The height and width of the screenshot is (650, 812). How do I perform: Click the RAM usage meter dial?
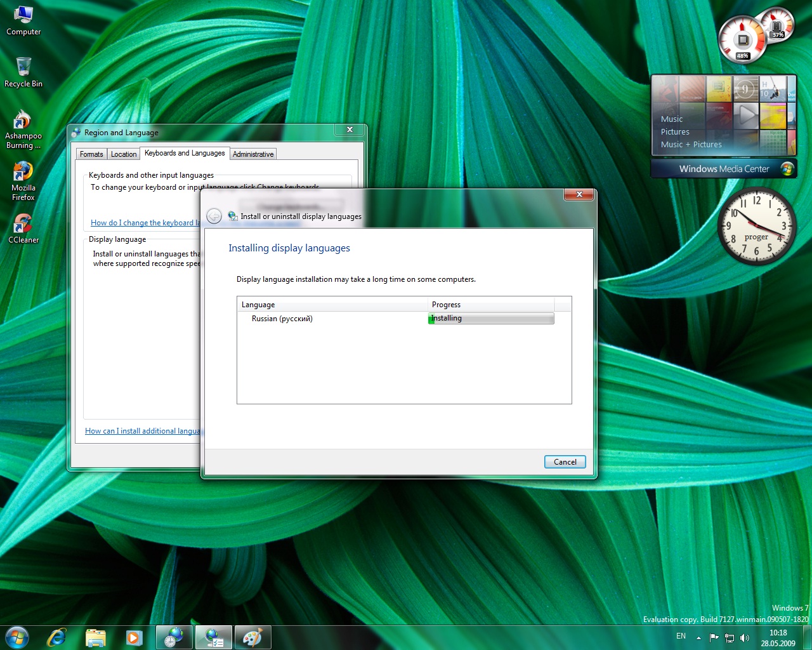(778, 26)
